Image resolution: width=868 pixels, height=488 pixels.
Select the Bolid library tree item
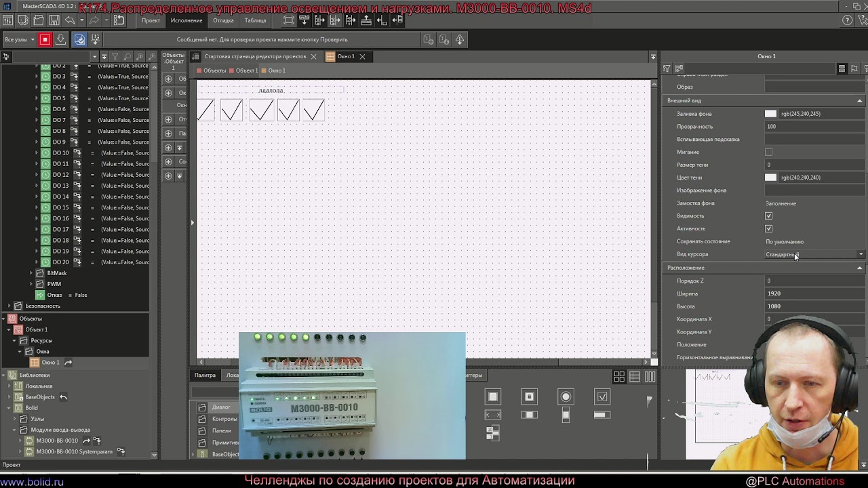tap(32, 408)
